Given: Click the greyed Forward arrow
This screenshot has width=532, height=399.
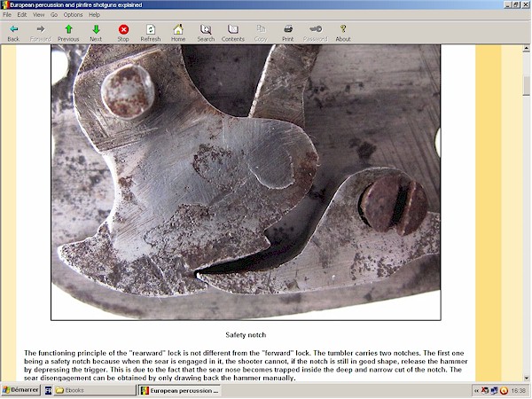Looking at the screenshot, I should coord(41,33).
